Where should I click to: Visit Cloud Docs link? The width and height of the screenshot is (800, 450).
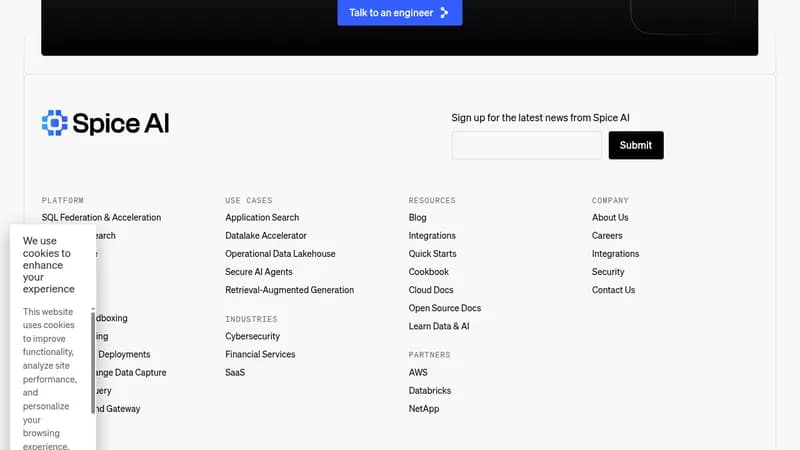point(431,290)
